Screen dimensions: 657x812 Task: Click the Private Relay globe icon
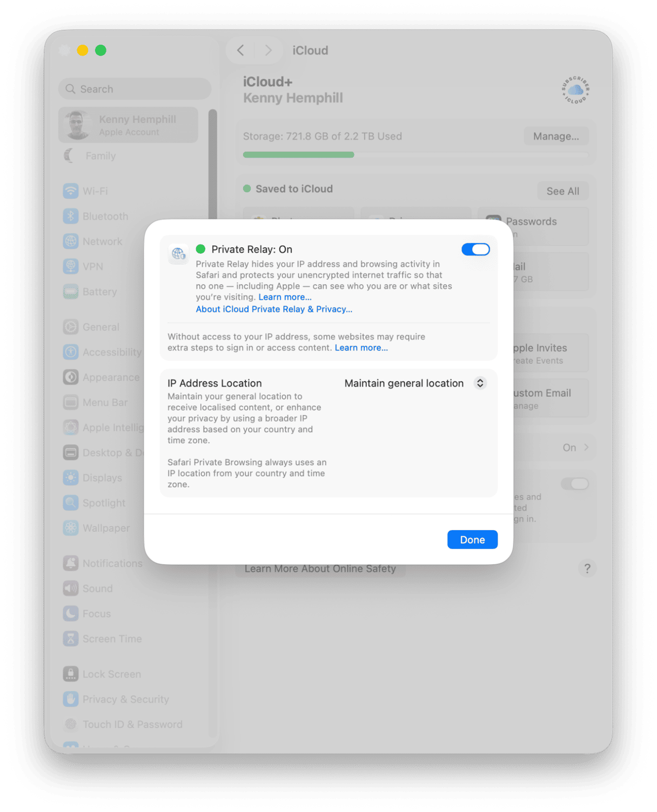[178, 253]
